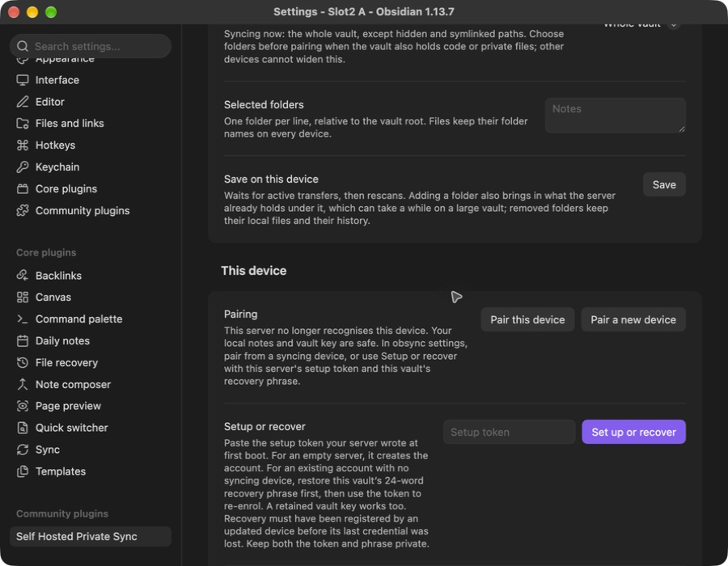Focus the Search settings field
Image resolution: width=728 pixels, height=566 pixels.
(91, 46)
